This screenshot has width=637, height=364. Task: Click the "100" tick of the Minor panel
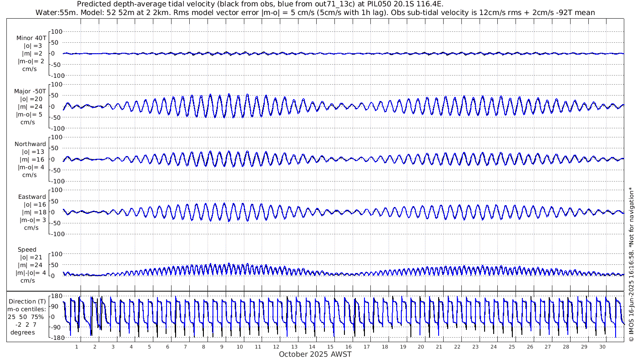pyautogui.click(x=56, y=31)
